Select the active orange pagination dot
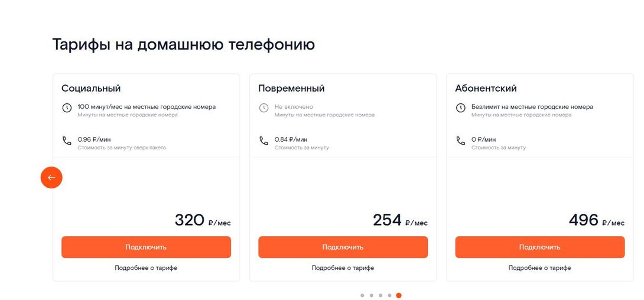644x300 pixels. click(x=399, y=295)
